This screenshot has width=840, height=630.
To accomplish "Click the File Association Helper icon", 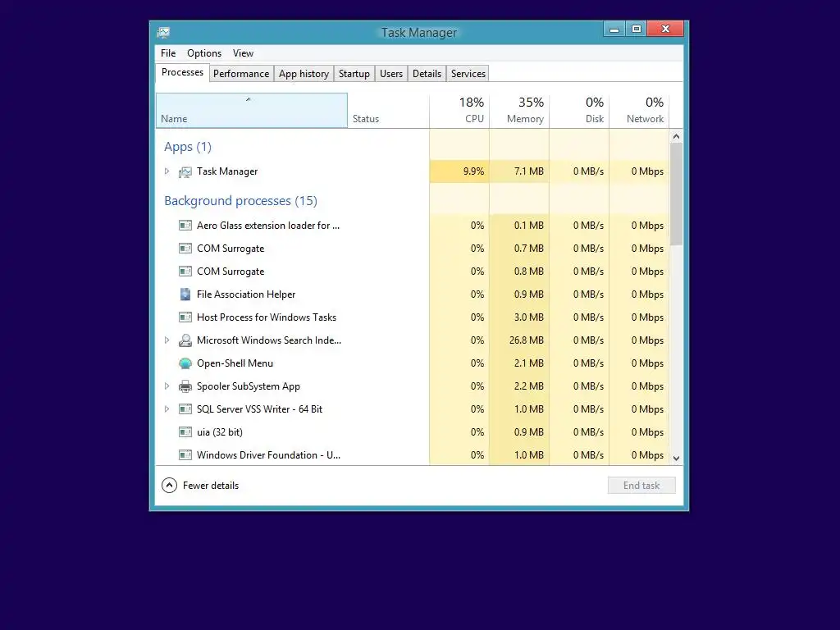I will click(x=185, y=294).
